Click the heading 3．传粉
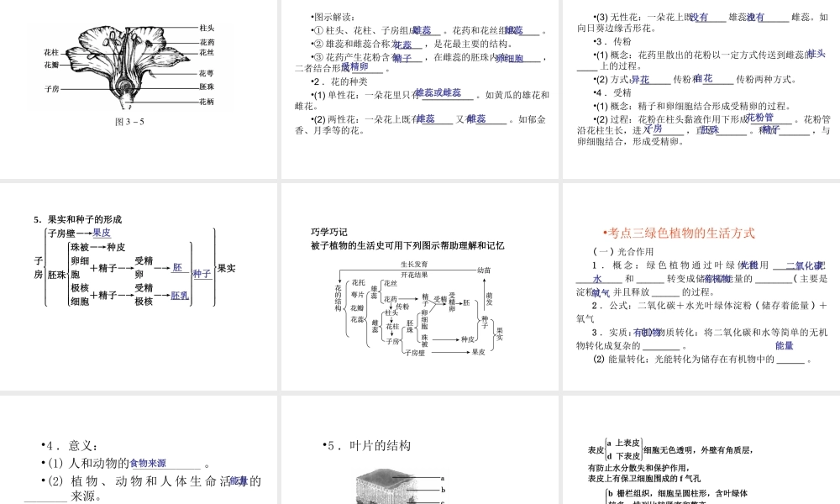The image size is (840, 504). click(x=614, y=41)
